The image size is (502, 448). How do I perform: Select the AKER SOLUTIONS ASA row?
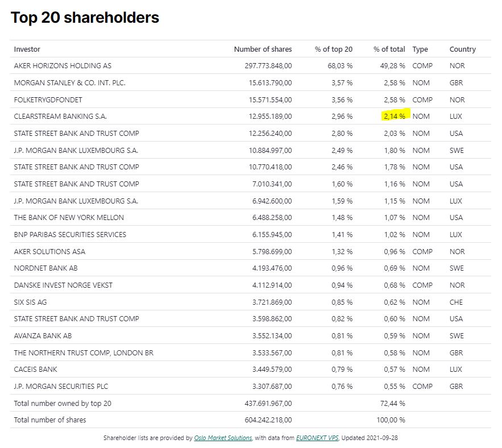tap(49, 252)
